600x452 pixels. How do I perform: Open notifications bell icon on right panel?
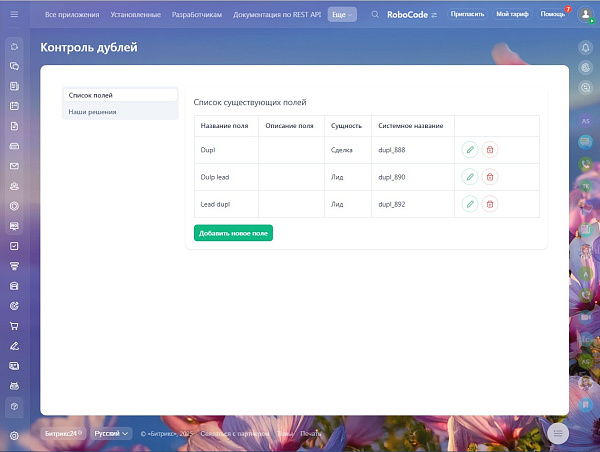tap(585, 47)
